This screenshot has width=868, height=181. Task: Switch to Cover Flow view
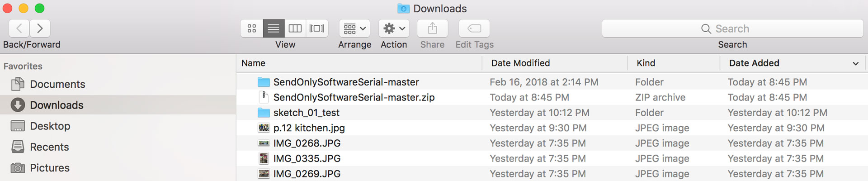coord(317,29)
